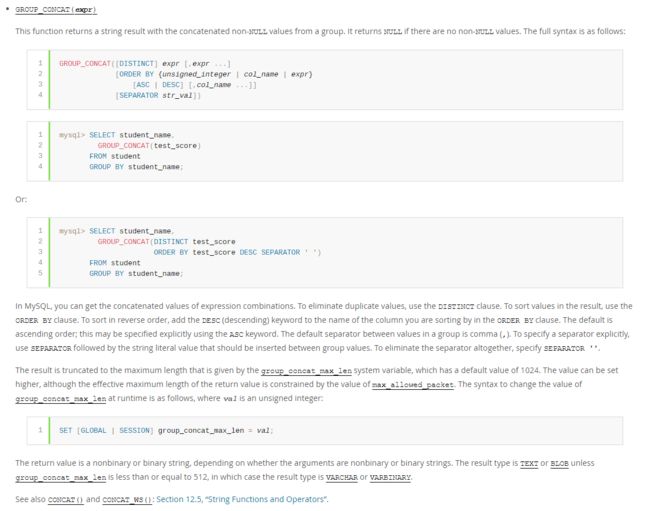This screenshot has width=650, height=511.
Task: Click the 'FROM student' line in second code block
Action: pyautogui.click(x=115, y=156)
